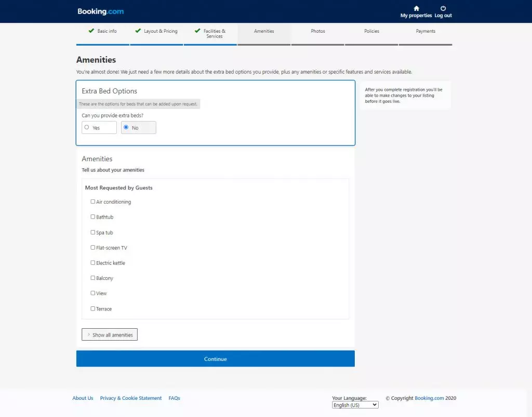Open the Payments step
The height and width of the screenshot is (417, 532).
click(425, 34)
